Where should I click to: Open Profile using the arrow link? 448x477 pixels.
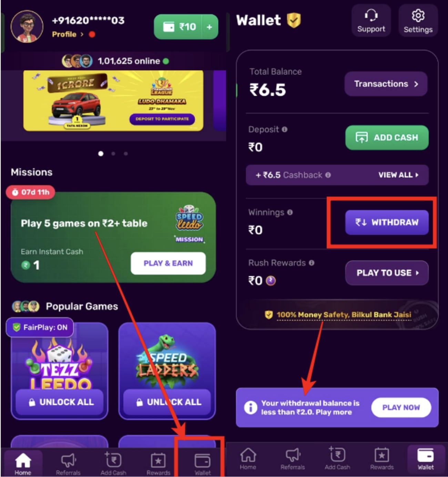point(68,34)
